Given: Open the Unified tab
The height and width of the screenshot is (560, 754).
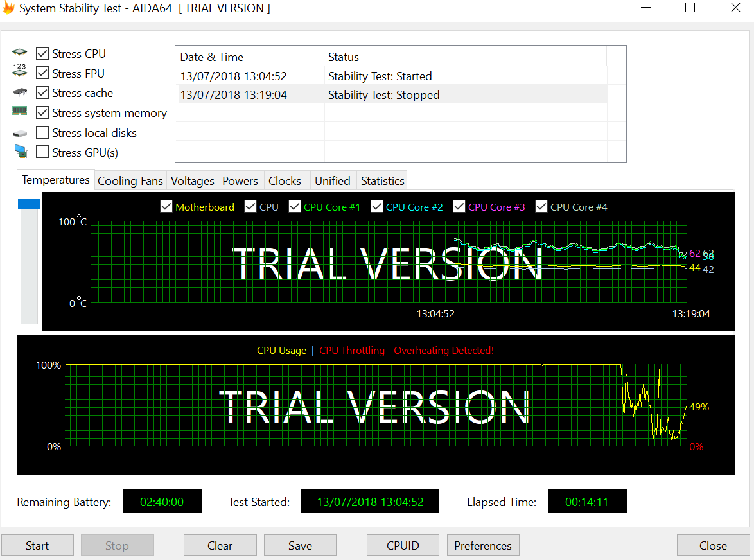Looking at the screenshot, I should click(333, 180).
